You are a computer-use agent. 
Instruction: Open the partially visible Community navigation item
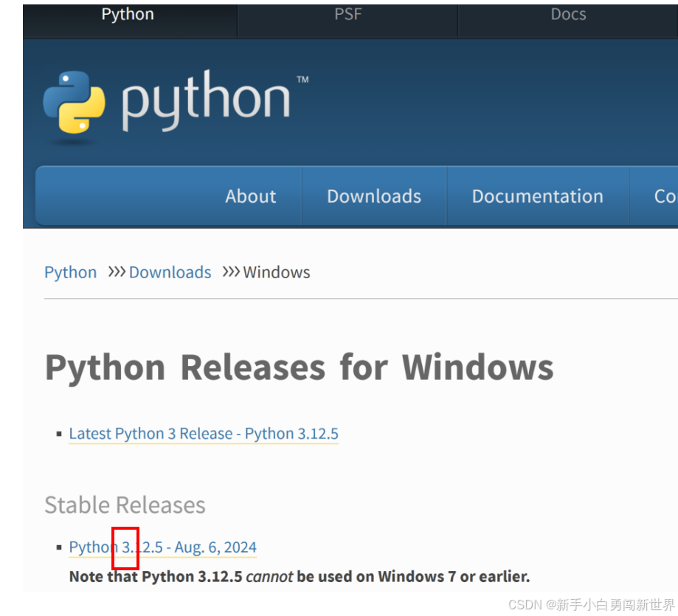663,195
